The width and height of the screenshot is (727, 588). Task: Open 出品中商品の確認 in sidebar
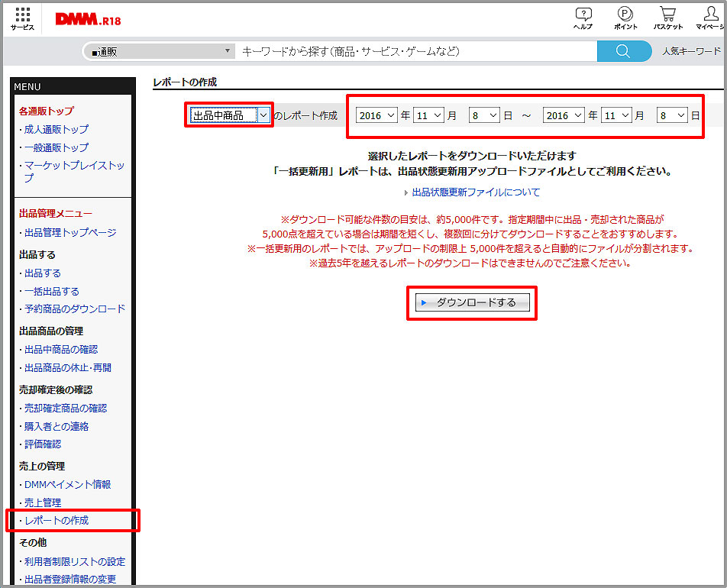click(x=61, y=349)
